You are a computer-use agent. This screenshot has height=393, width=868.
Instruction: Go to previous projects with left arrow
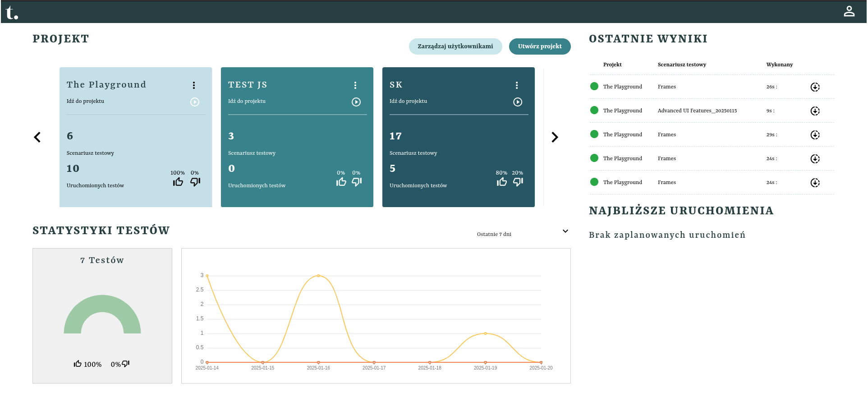[x=37, y=137]
